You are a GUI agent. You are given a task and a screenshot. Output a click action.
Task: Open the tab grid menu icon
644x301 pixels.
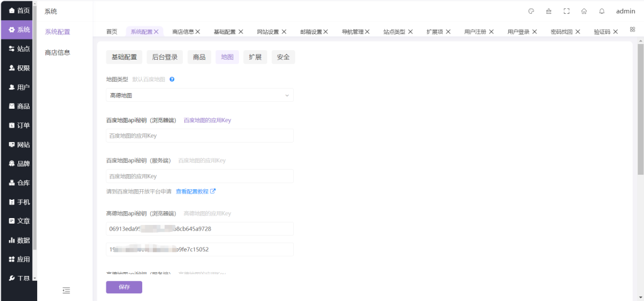pos(633,29)
